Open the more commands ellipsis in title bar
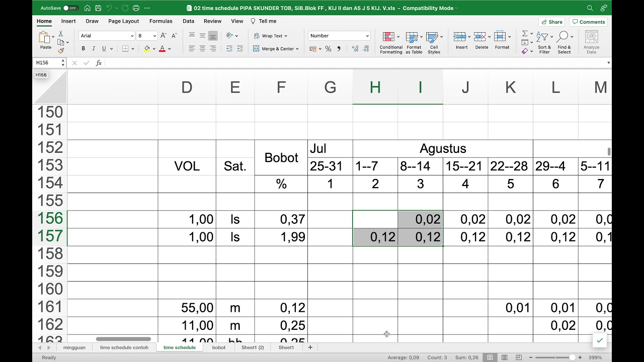The image size is (644, 362). tap(146, 8)
